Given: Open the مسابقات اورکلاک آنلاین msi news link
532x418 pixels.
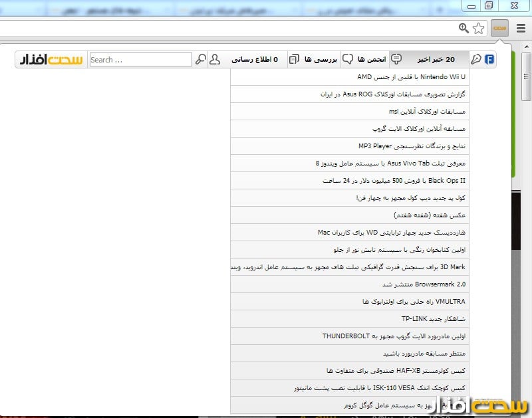Looking at the screenshot, I should pyautogui.click(x=412, y=112).
